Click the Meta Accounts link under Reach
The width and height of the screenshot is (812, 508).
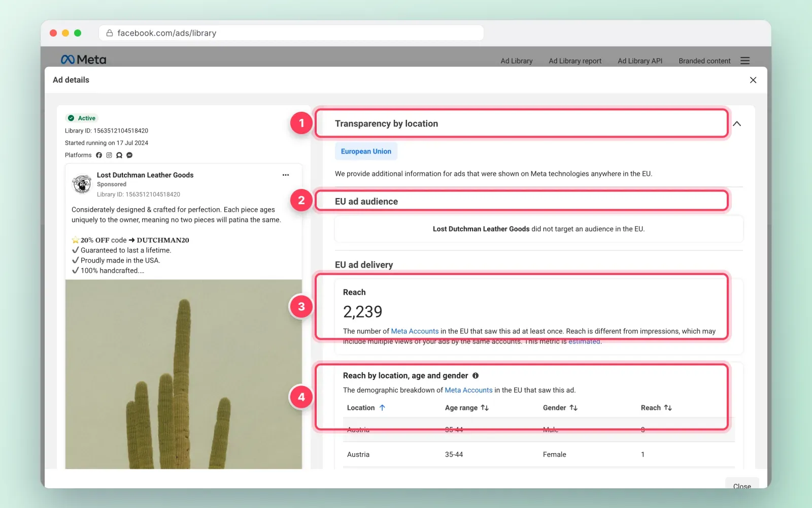415,331
